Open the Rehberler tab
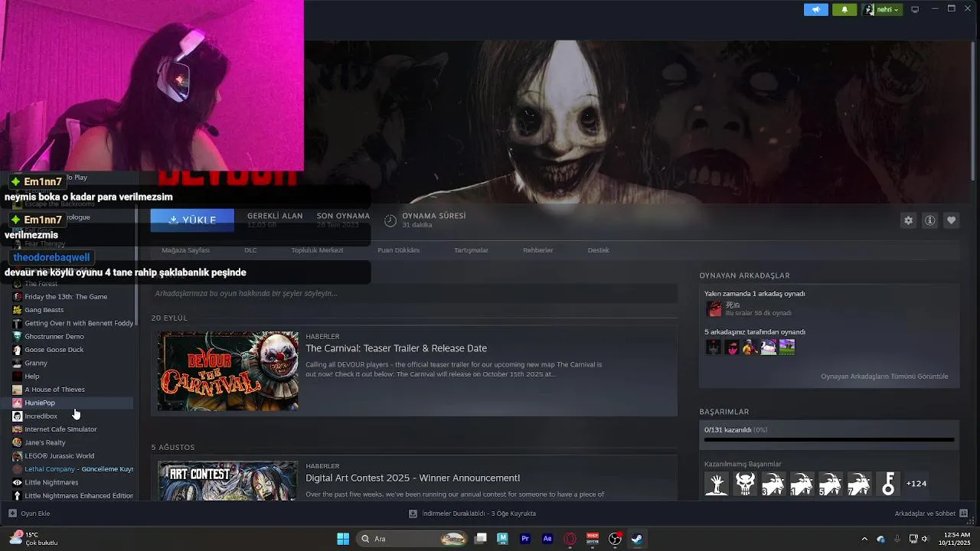980x551 pixels. click(x=537, y=250)
